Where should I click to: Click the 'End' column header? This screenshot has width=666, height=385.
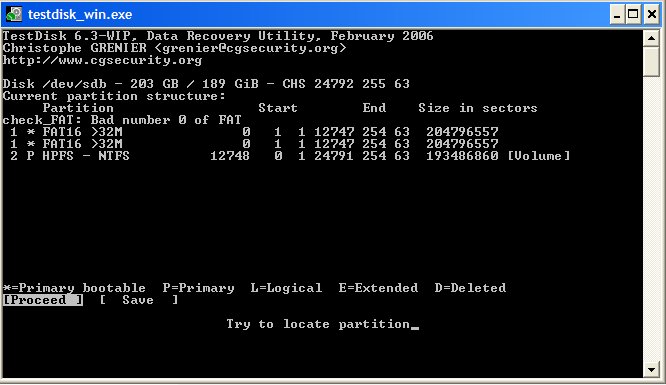(x=374, y=108)
